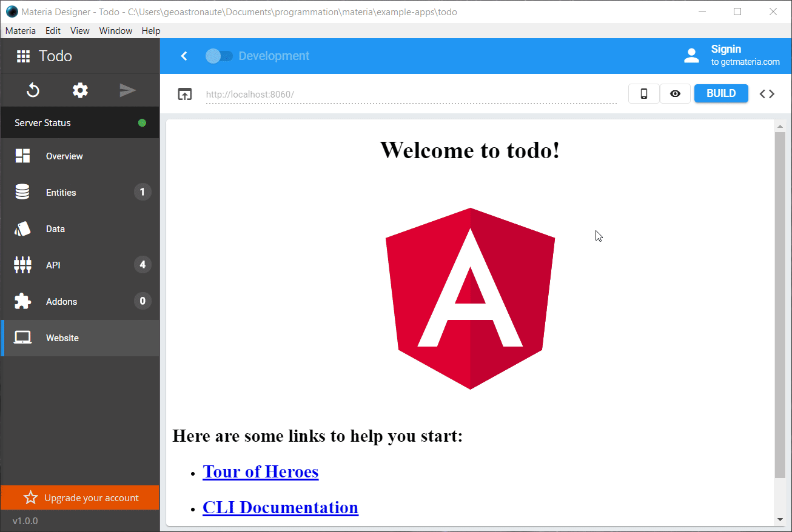Image resolution: width=792 pixels, height=532 pixels.
Task: Open the Overview panel
Action: [64, 156]
